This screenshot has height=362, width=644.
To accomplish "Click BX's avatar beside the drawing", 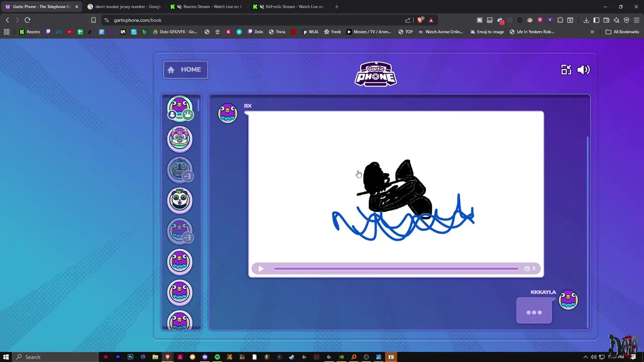I will pos(227,113).
